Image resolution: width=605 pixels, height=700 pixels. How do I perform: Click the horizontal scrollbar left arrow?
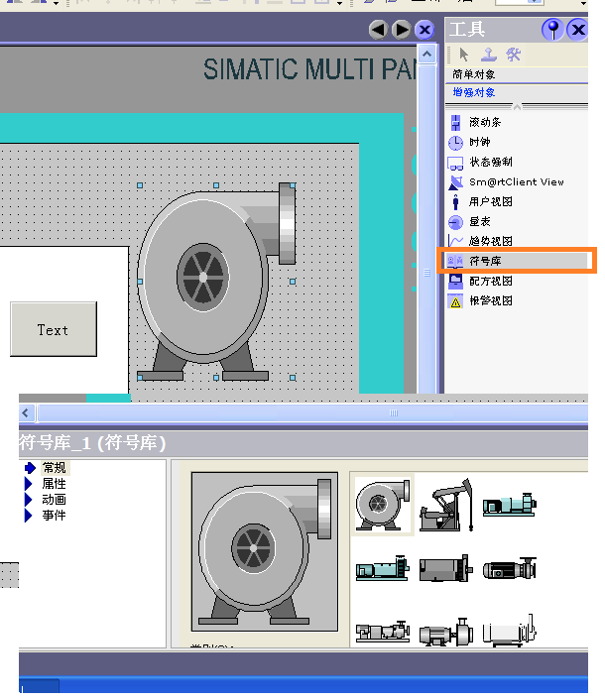coord(26,412)
